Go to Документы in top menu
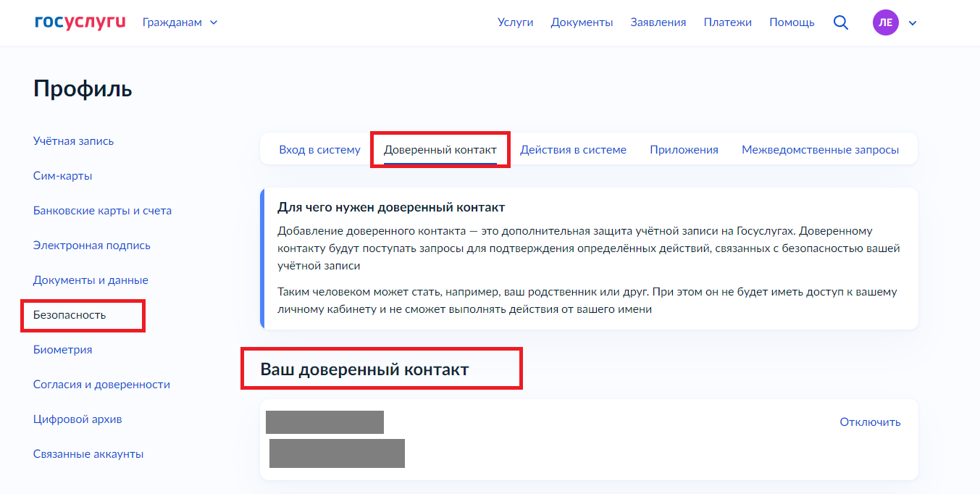This screenshot has height=494, width=980. (582, 22)
